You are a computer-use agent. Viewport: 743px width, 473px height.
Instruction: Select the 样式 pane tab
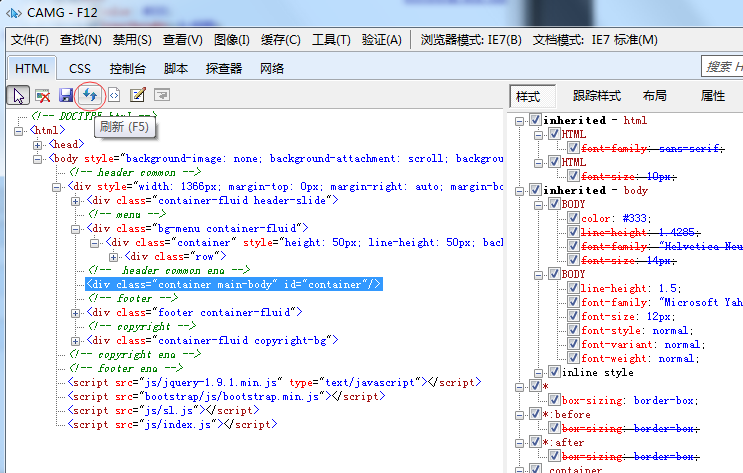click(532, 97)
